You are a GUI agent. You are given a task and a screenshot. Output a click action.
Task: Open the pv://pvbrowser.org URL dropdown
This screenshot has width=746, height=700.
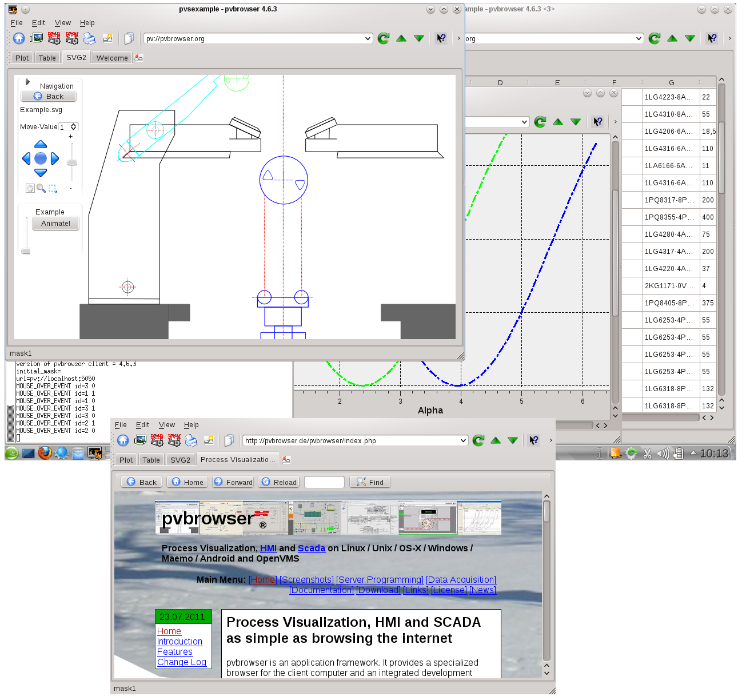[368, 38]
